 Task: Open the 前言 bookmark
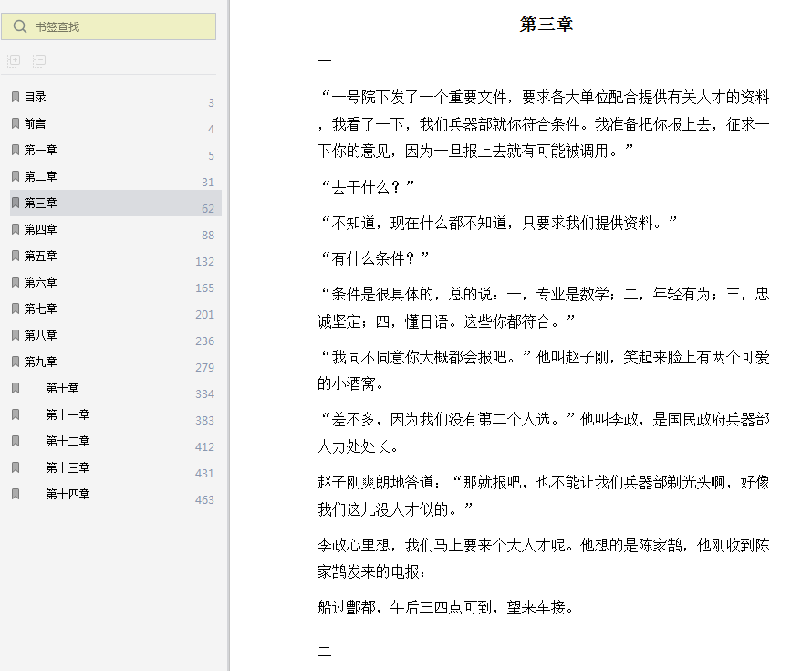click(x=36, y=123)
